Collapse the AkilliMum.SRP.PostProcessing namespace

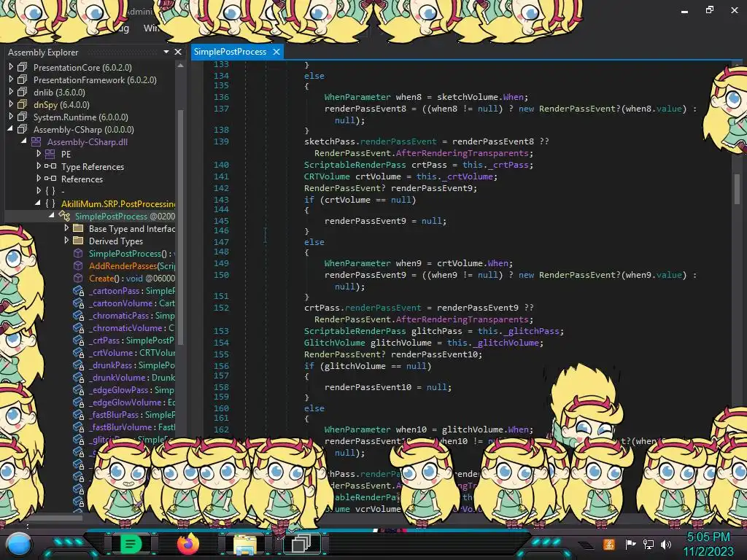38,203
